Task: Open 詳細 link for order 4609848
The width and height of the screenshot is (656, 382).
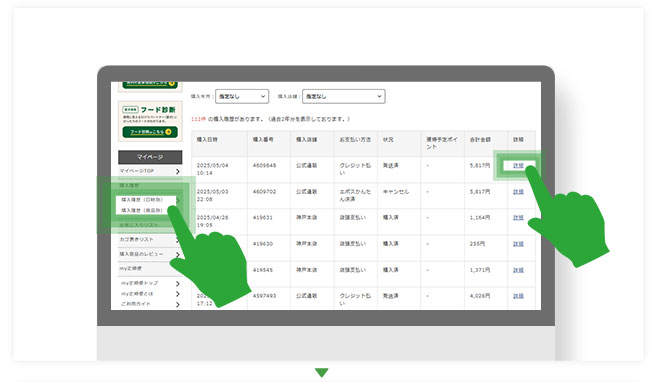Action: (518, 166)
